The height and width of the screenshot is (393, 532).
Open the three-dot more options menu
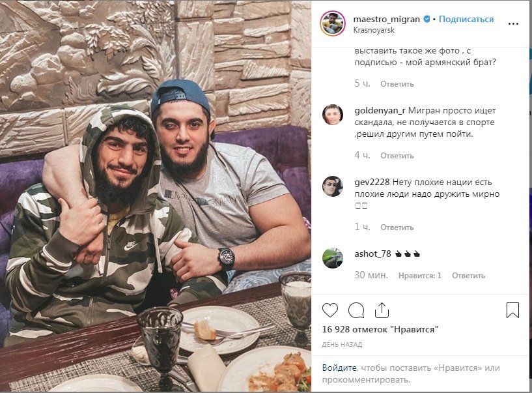coord(513,23)
